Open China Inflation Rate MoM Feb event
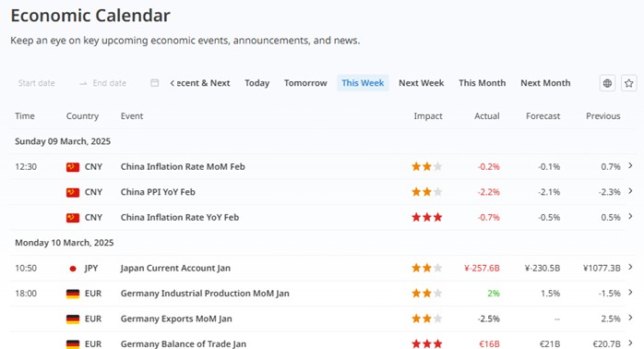 tap(183, 167)
